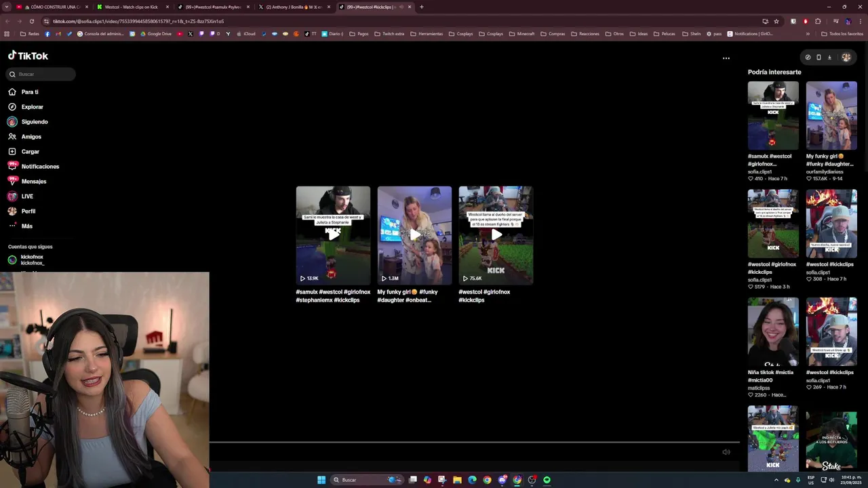
Task: Switch to the CÓMO CONSTRUIR UNA YouTube tab
Action: [x=51, y=7]
